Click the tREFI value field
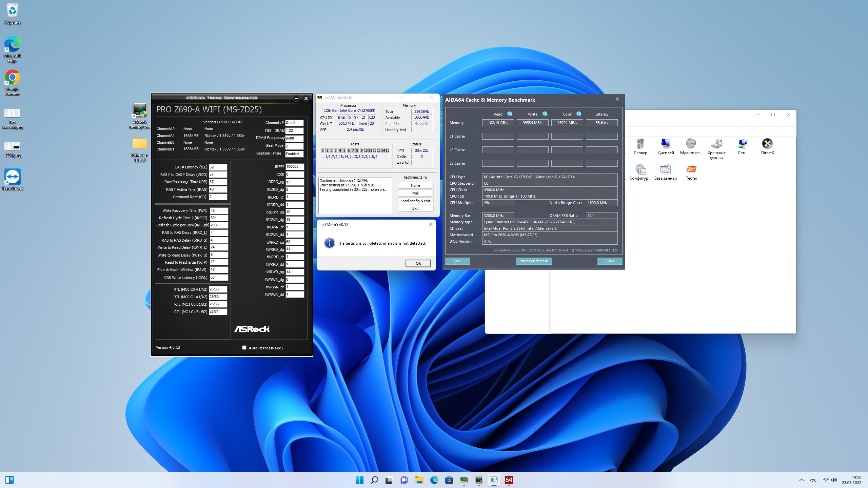 pyautogui.click(x=294, y=167)
